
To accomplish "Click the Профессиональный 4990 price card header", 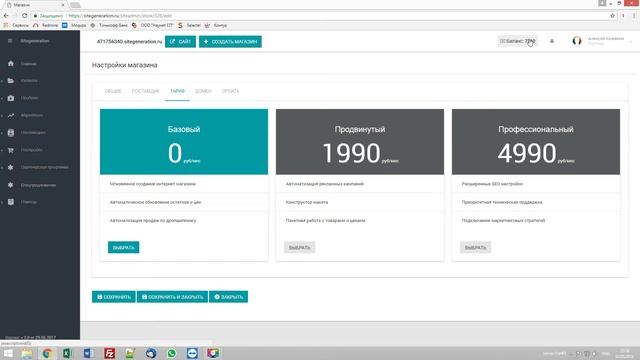I will pos(536,142).
